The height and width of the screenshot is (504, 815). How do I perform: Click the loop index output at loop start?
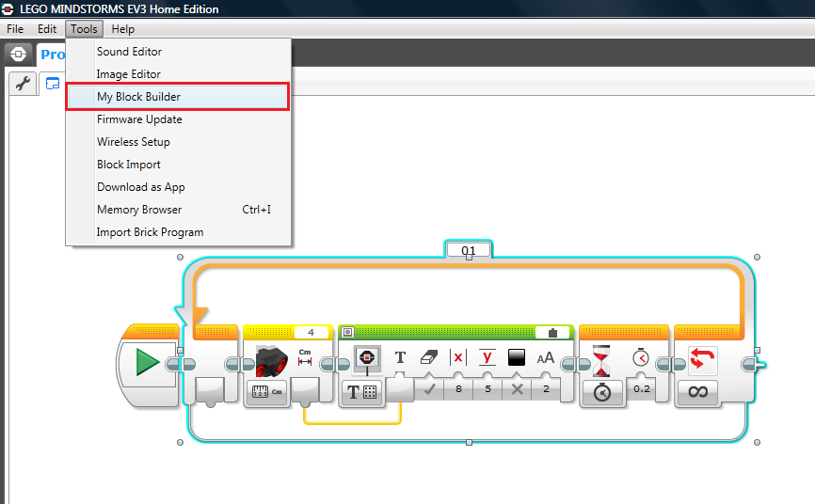coord(211,392)
